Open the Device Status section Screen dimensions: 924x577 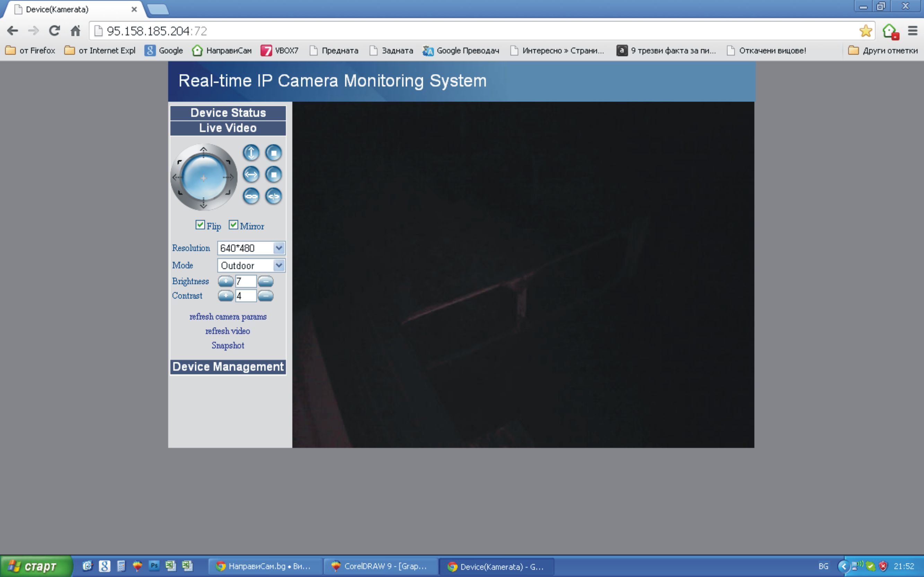tap(228, 113)
